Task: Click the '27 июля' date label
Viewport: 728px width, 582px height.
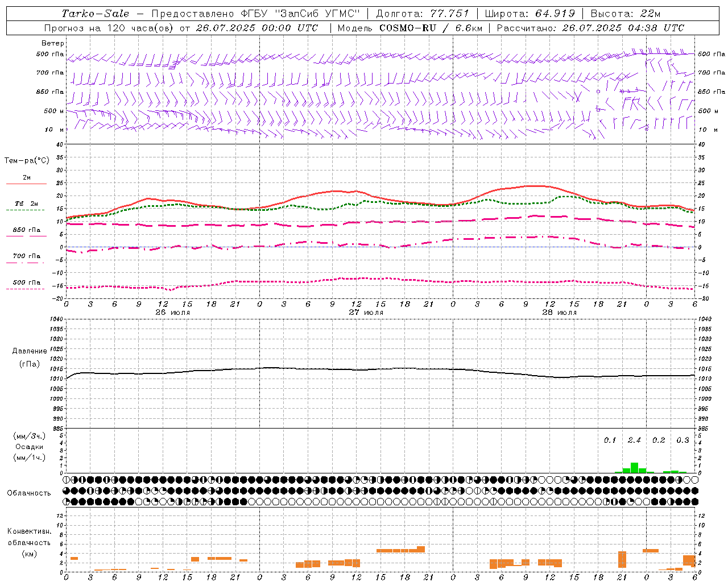Action: [366, 313]
